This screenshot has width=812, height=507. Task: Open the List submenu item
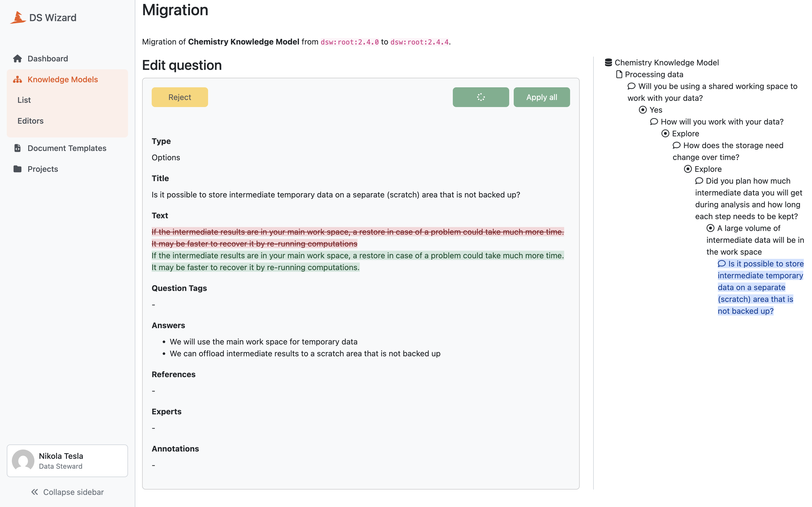coord(24,100)
